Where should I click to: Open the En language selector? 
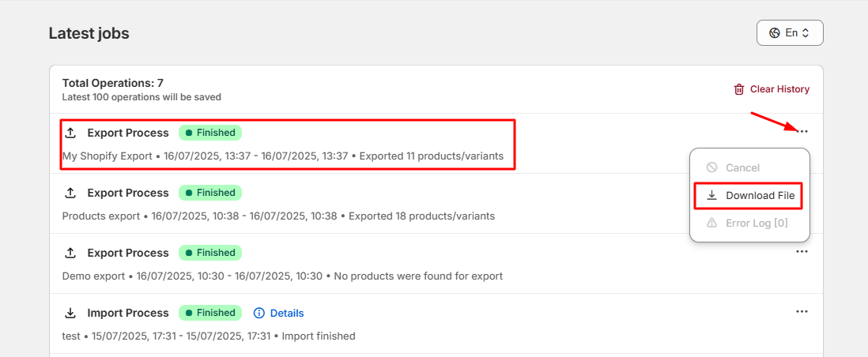pyautogui.click(x=790, y=32)
